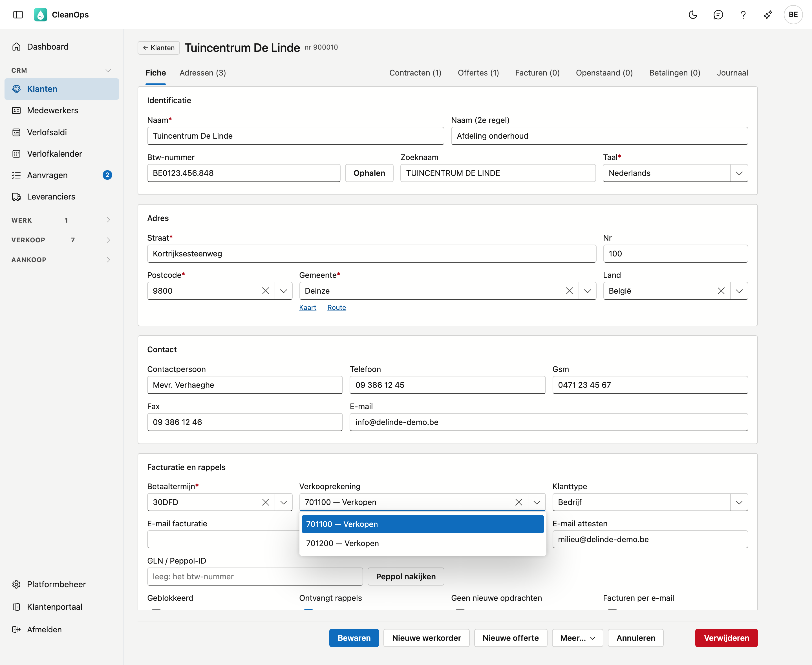Open Aanvragen in sidebar
812x665 pixels.
[62, 175]
